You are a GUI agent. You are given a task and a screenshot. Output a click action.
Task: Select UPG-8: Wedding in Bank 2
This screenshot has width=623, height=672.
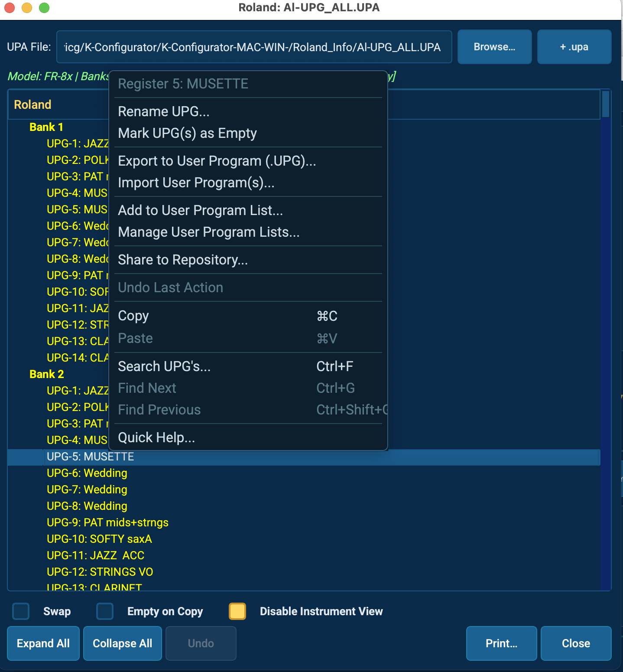(x=87, y=506)
